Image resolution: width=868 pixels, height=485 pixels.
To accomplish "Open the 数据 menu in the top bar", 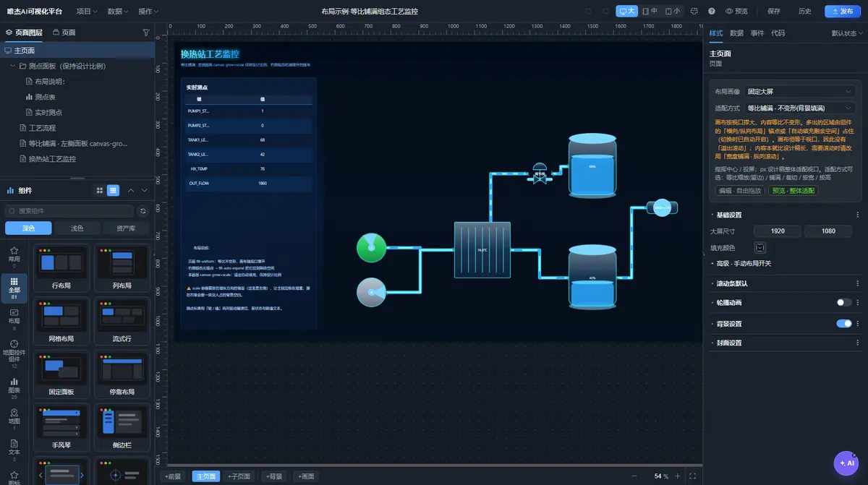I will coord(118,12).
